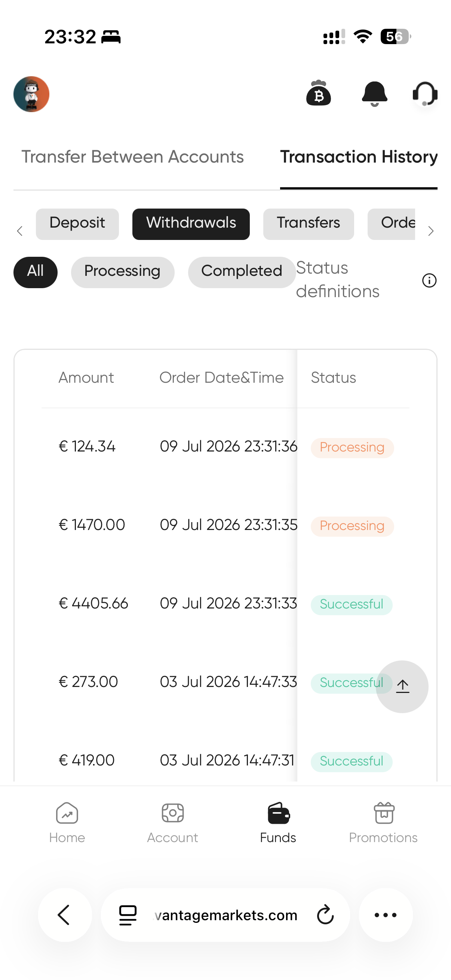The height and width of the screenshot is (980, 451).
Task: Show Status definitions info icon
Action: (429, 280)
